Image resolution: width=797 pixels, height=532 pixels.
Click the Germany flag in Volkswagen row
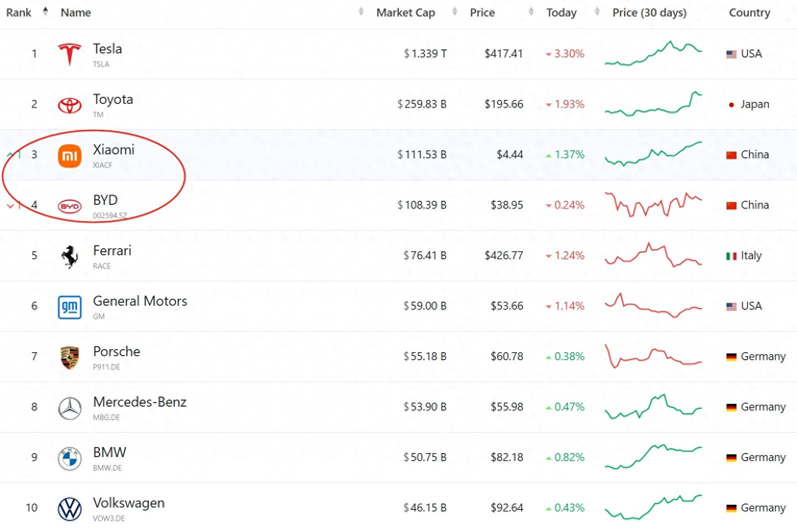(x=731, y=508)
